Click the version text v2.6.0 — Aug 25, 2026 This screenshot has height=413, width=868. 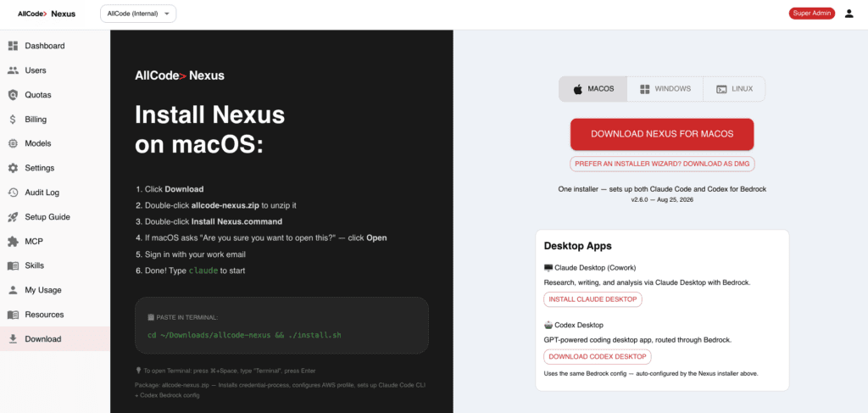point(662,199)
